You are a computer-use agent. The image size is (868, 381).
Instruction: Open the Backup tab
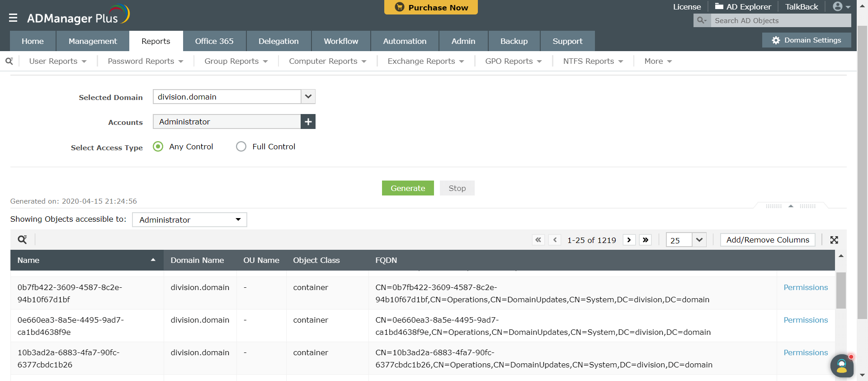pos(514,41)
